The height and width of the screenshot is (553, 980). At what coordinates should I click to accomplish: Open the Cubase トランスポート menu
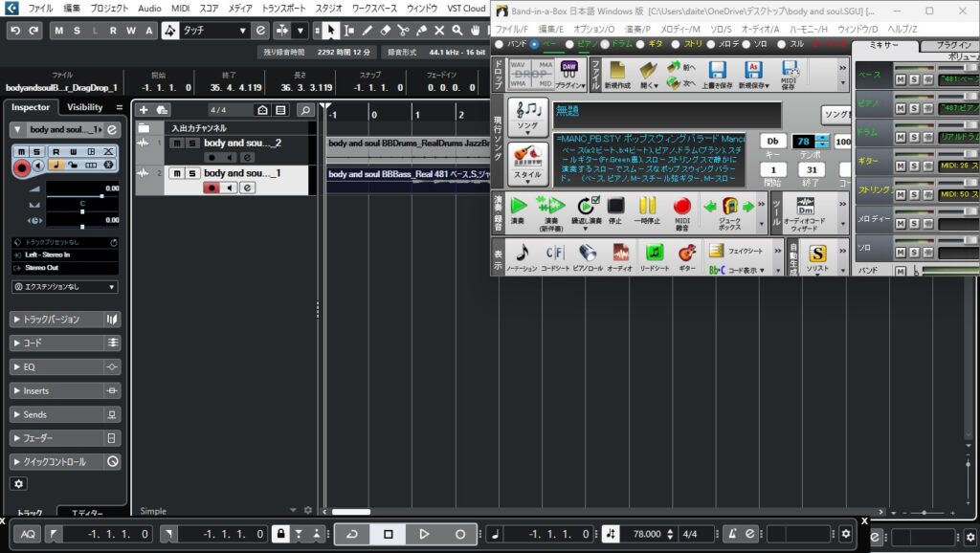tap(283, 8)
